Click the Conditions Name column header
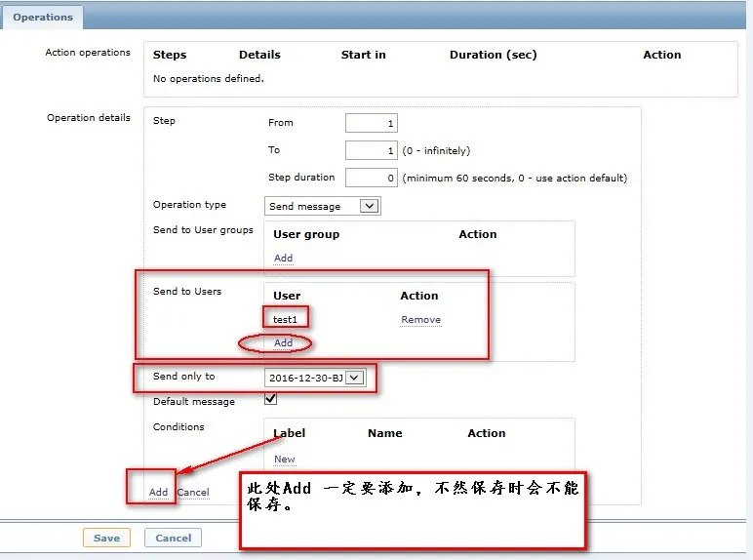 point(385,433)
